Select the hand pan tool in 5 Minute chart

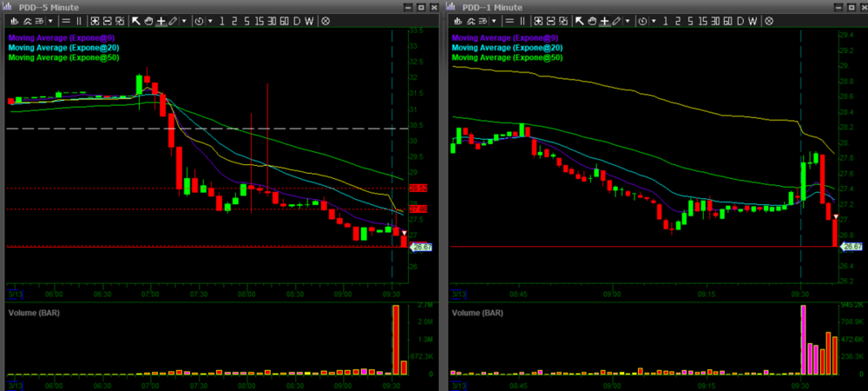click(148, 20)
